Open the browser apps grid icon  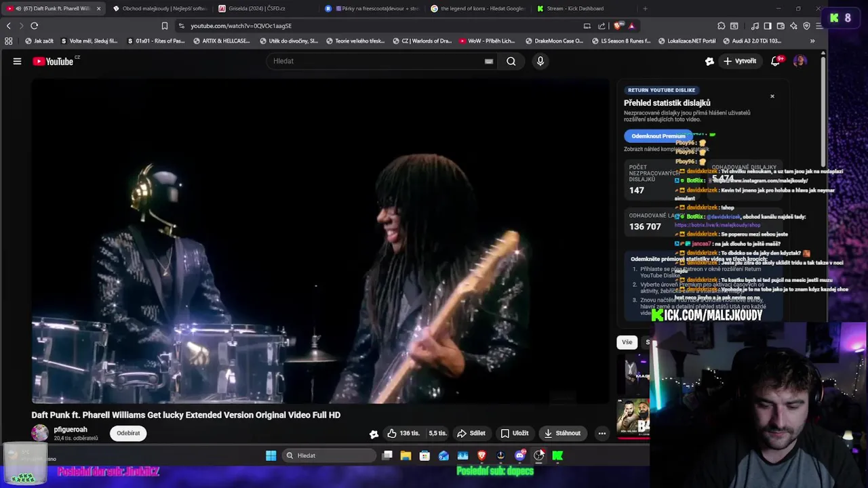[8, 41]
